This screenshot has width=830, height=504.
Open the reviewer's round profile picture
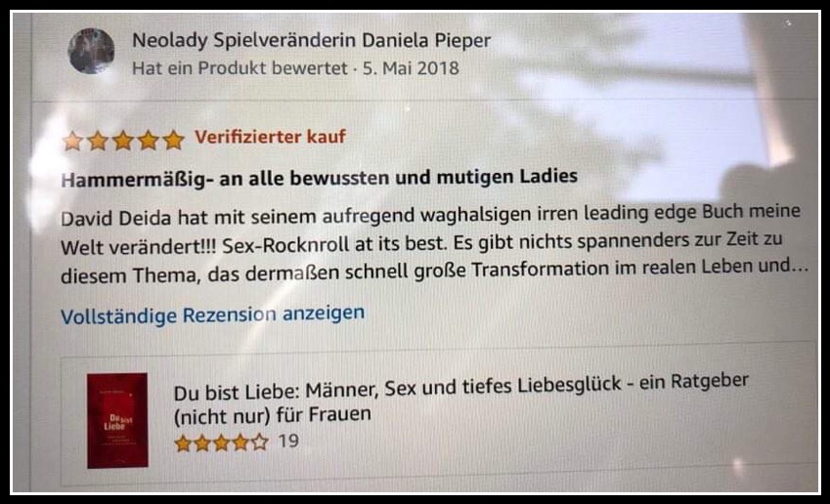[91, 51]
